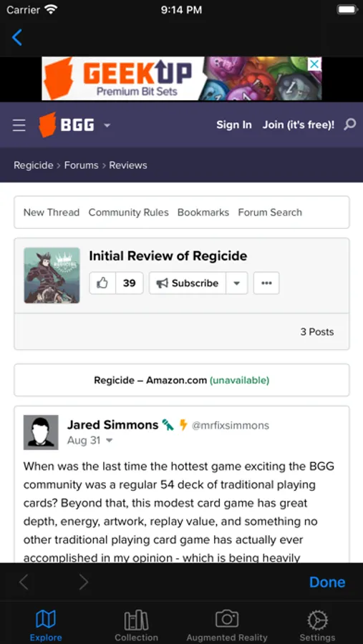Open the three-dot more options button
The height and width of the screenshot is (644, 363).
(x=266, y=283)
